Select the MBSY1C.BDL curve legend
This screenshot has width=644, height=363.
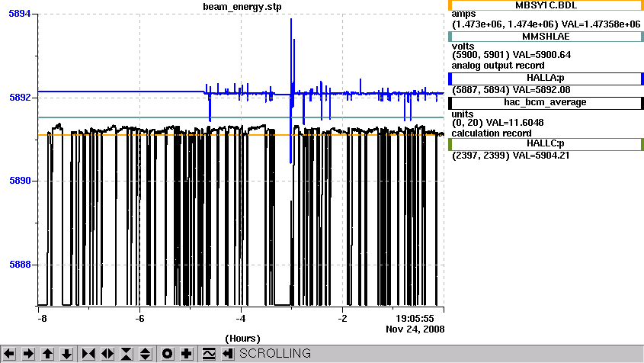coord(546,5)
